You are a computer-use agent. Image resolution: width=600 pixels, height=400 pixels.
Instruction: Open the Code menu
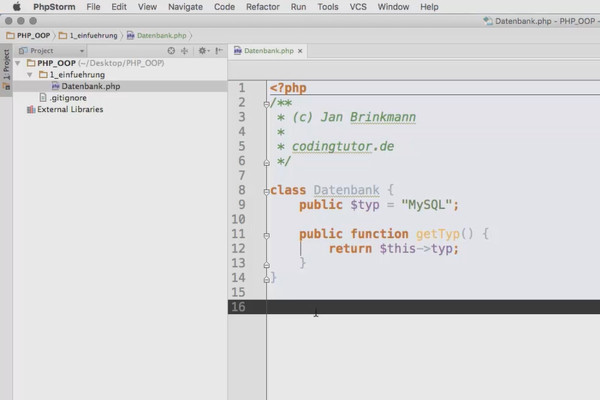pos(224,7)
